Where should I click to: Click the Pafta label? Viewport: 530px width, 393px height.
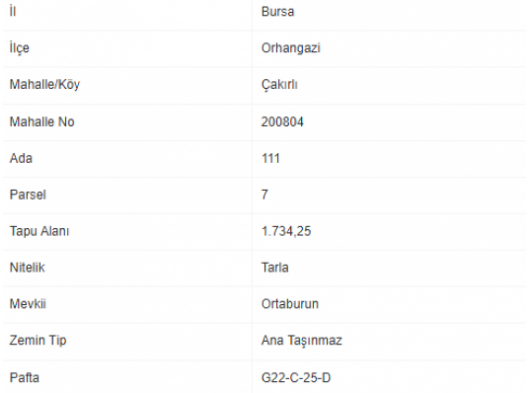(24, 377)
